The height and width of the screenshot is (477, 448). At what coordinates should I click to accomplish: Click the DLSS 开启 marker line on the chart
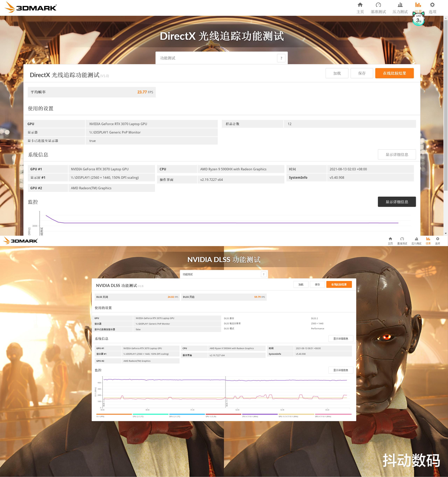tap(225, 392)
